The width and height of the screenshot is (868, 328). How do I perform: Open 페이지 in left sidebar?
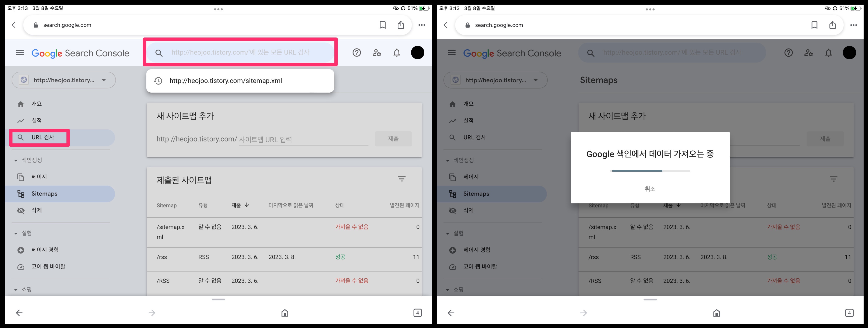(x=39, y=177)
